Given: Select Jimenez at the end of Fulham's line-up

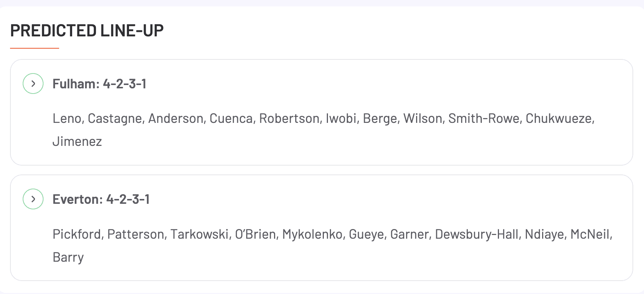Looking at the screenshot, I should (x=77, y=141).
